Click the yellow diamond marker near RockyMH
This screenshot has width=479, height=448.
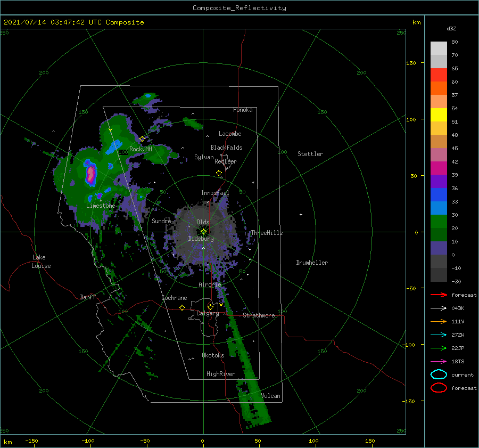tap(142, 139)
